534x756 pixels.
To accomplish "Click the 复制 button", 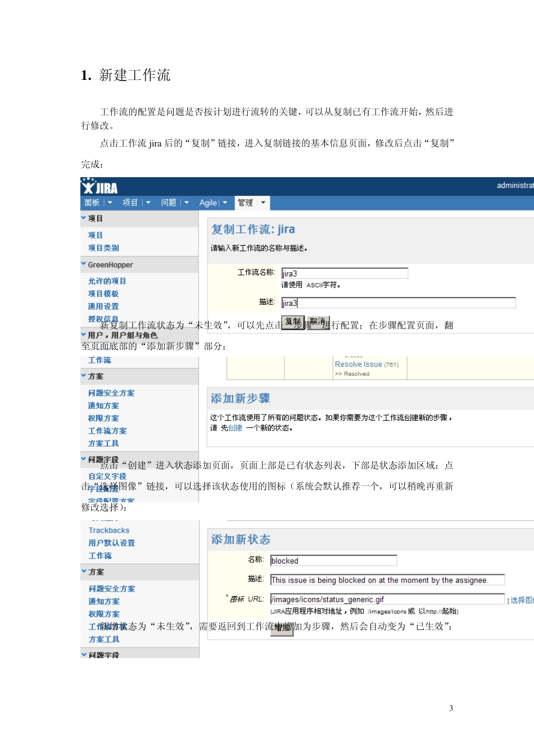I will [x=293, y=322].
